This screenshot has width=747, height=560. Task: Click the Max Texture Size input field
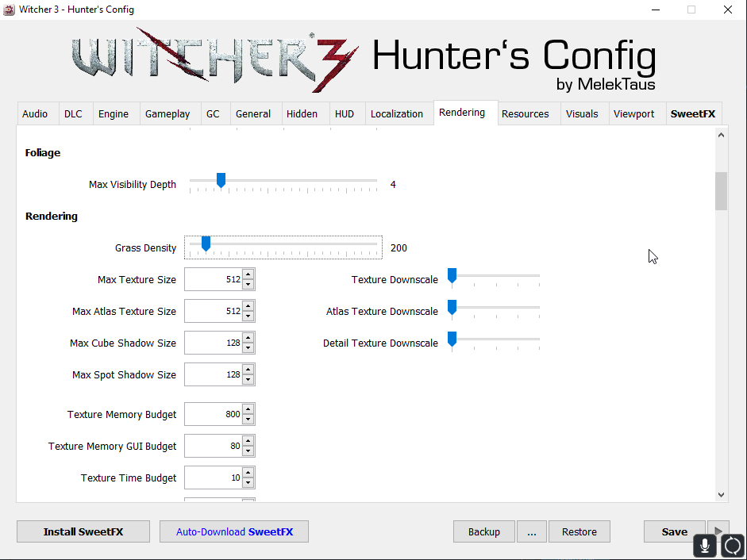point(214,279)
